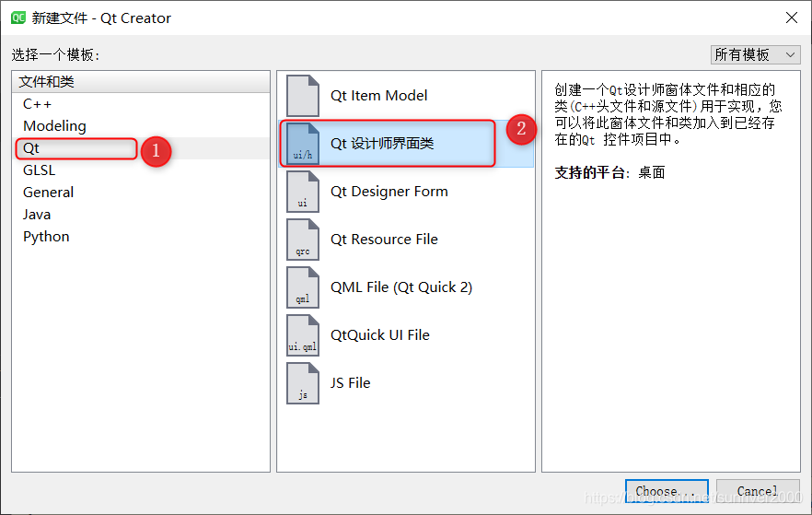The width and height of the screenshot is (812, 515).
Task: Choose QML File (Qt Quick 2) template
Action: [406, 287]
